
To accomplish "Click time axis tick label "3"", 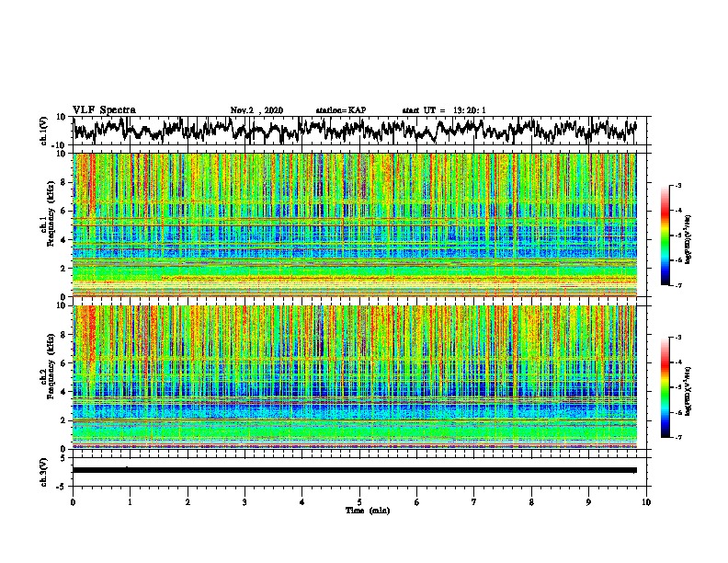I will [x=245, y=502].
